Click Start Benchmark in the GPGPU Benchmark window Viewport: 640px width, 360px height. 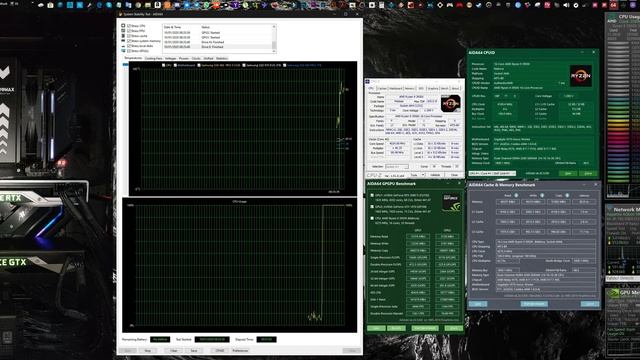pyautogui.click(x=425, y=328)
